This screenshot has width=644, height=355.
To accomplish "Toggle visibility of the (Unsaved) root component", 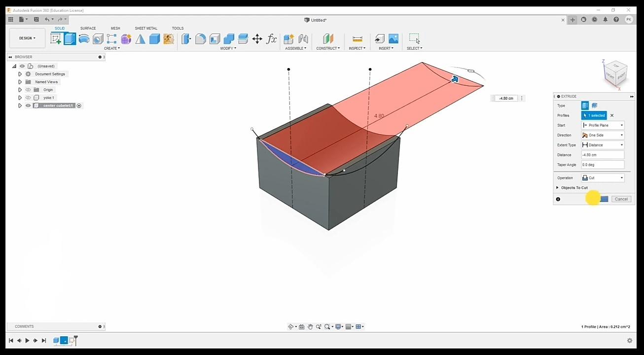I will (22, 66).
